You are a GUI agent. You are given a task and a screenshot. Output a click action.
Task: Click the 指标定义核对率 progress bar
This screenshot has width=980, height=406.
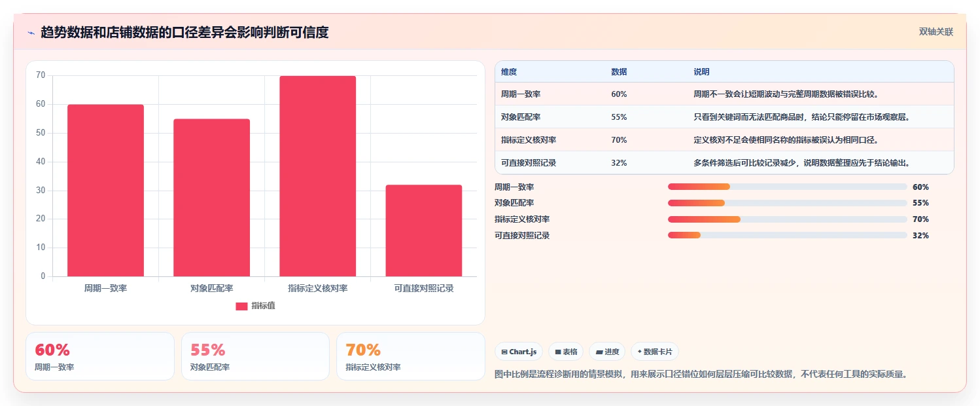click(787, 219)
